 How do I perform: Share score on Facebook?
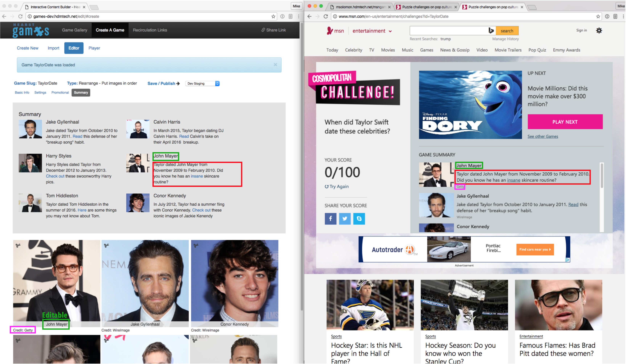tap(330, 219)
